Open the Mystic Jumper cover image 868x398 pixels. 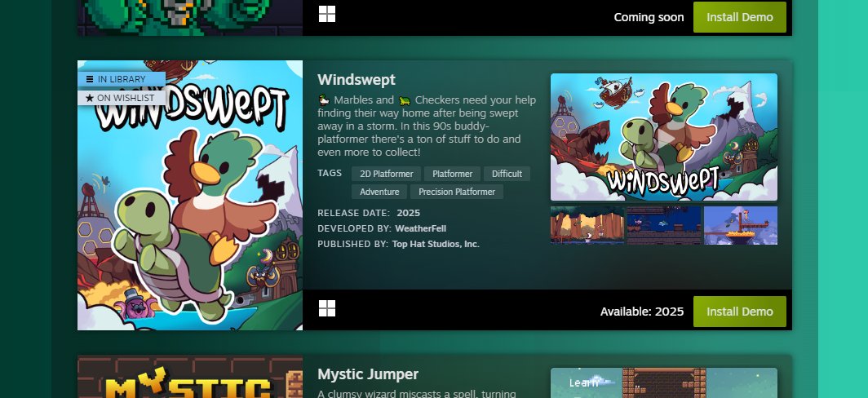click(x=190, y=377)
